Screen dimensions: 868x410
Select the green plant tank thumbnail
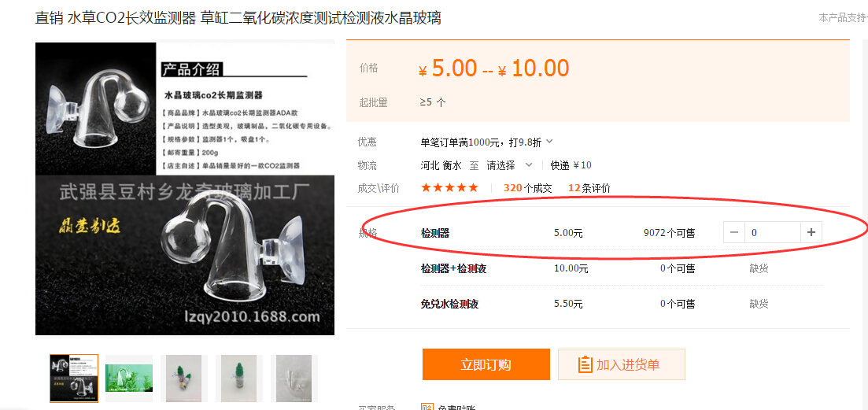[x=129, y=379]
